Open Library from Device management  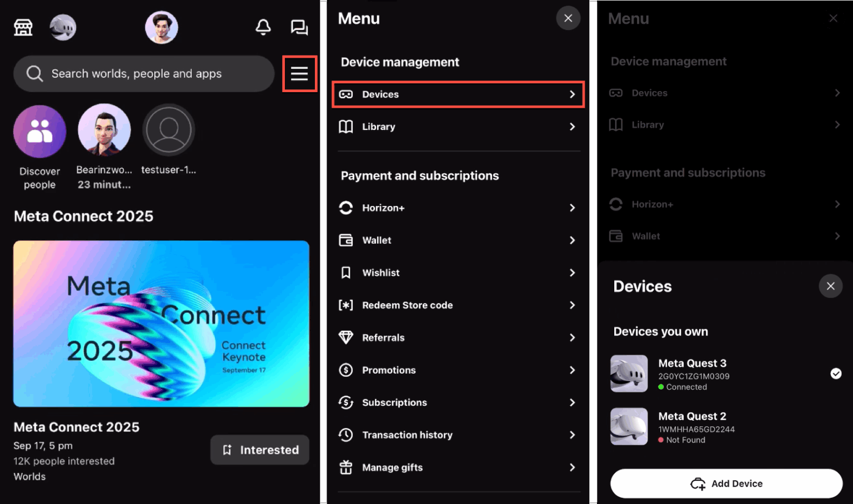click(x=379, y=127)
